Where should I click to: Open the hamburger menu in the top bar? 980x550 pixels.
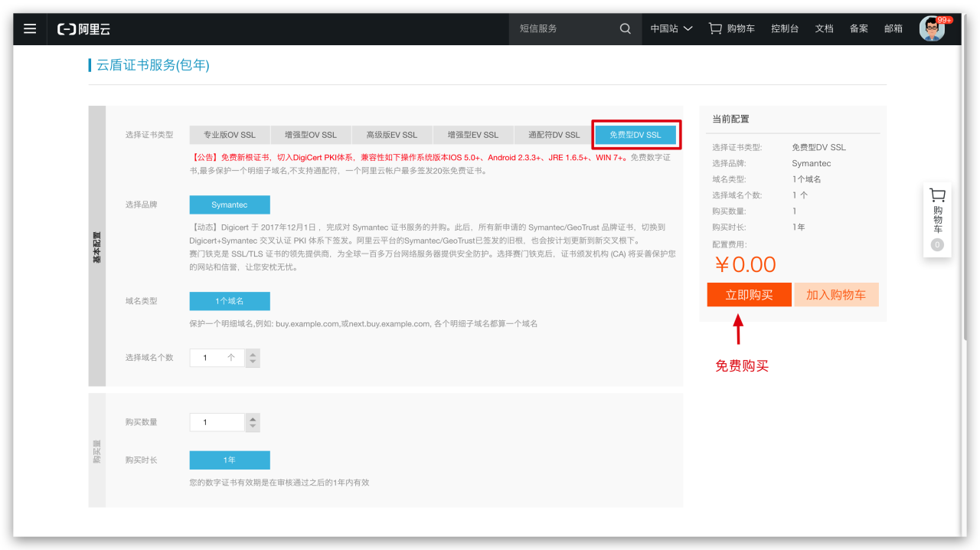(x=29, y=28)
